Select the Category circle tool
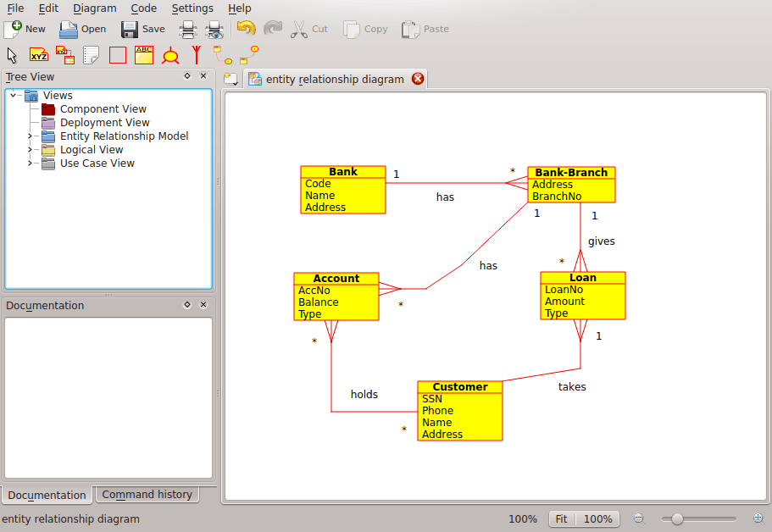Screen dimensions: 772x532 170,56
